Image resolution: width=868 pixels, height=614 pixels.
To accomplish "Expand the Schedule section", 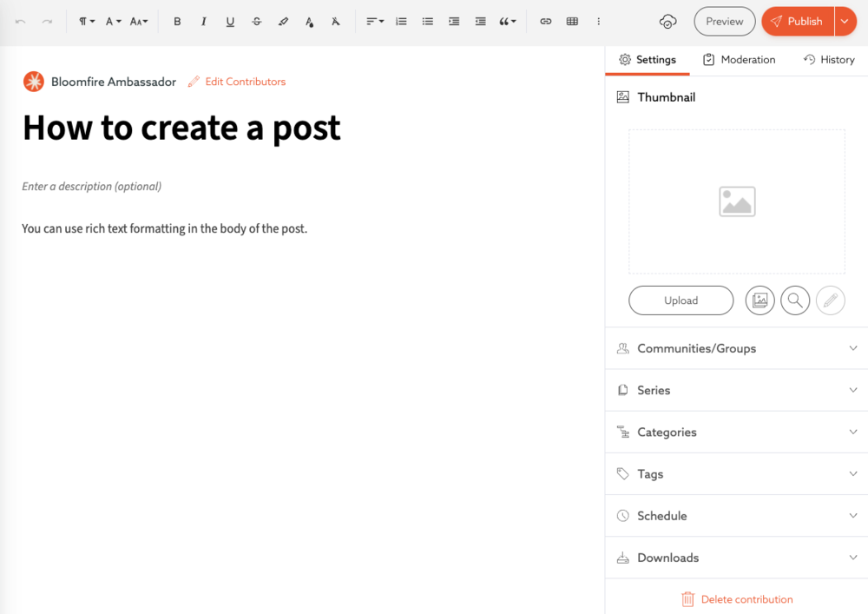I will tap(737, 516).
